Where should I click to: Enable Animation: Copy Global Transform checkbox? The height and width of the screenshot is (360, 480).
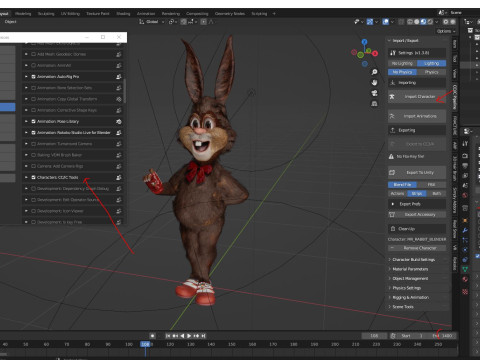click(33, 99)
